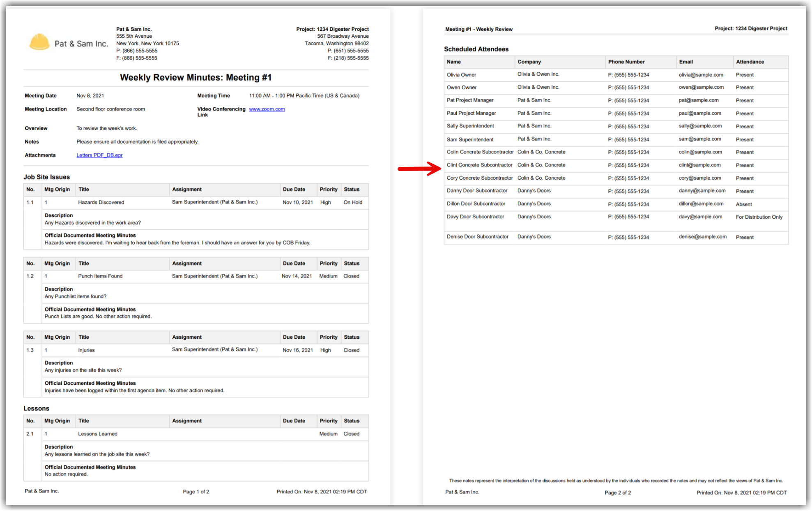Click the Weekly Review Minutes: Meeting #1 title

pyautogui.click(x=196, y=77)
